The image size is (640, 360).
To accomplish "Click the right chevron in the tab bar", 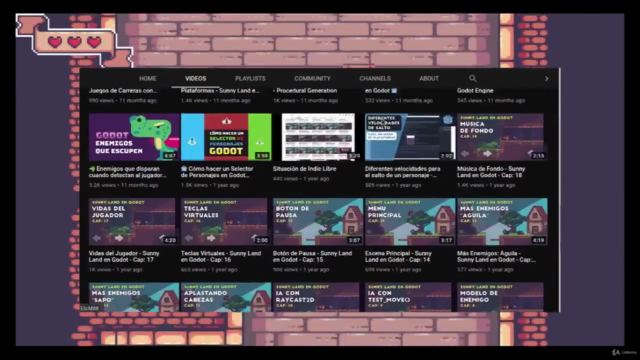I will click(547, 79).
